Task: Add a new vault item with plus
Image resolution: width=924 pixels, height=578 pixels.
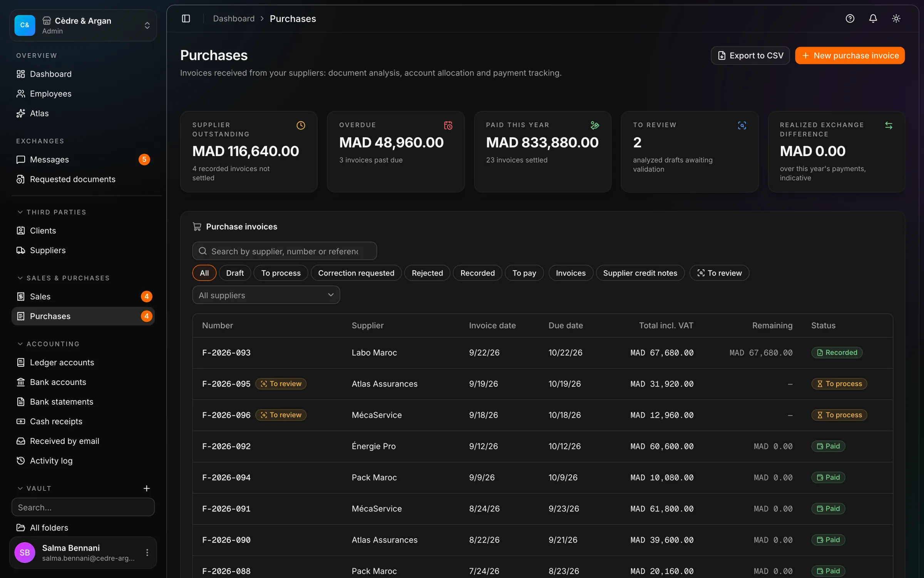Action: 146,488
